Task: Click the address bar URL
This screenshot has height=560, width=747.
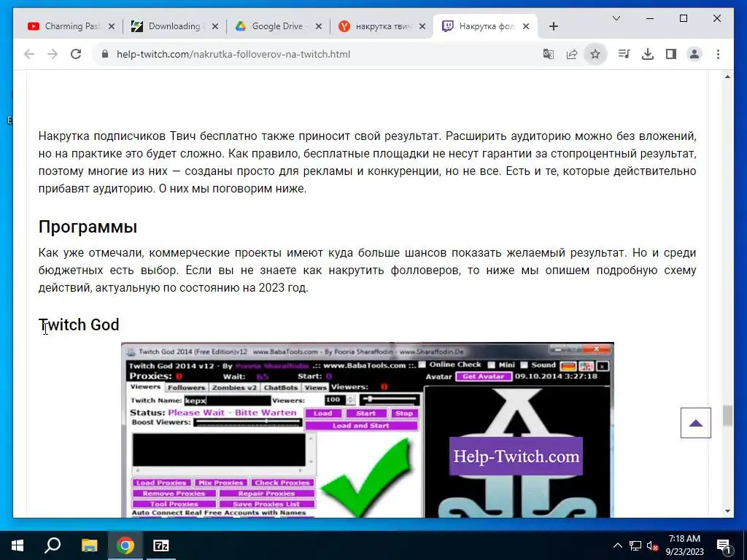Action: click(x=233, y=54)
